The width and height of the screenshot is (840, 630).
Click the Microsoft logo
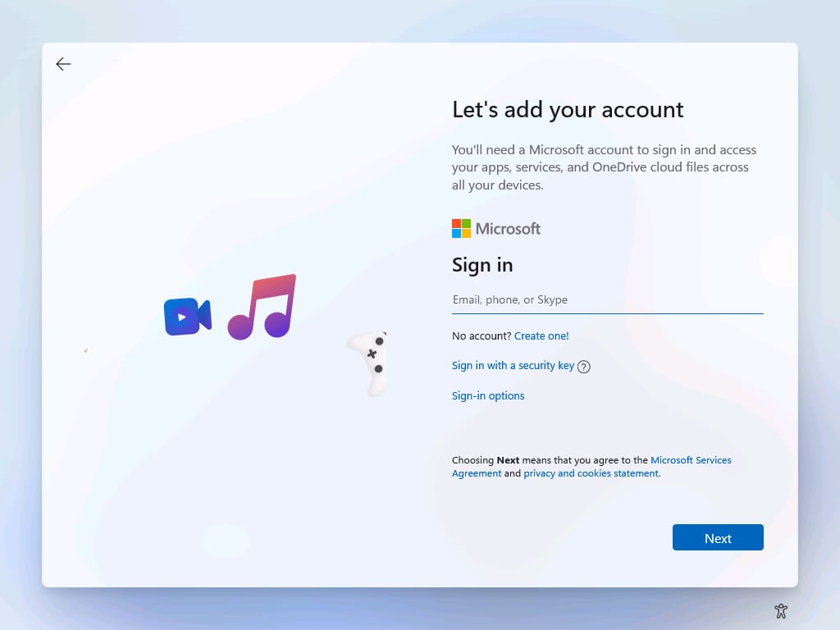tap(496, 229)
